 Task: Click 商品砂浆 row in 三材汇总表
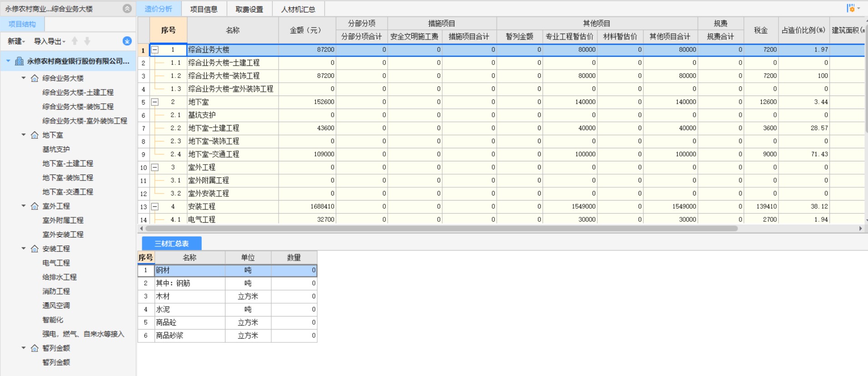[x=227, y=336]
